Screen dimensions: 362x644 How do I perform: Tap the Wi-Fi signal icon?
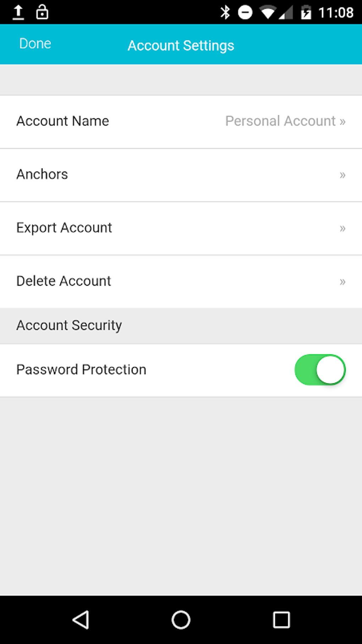pos(268,12)
